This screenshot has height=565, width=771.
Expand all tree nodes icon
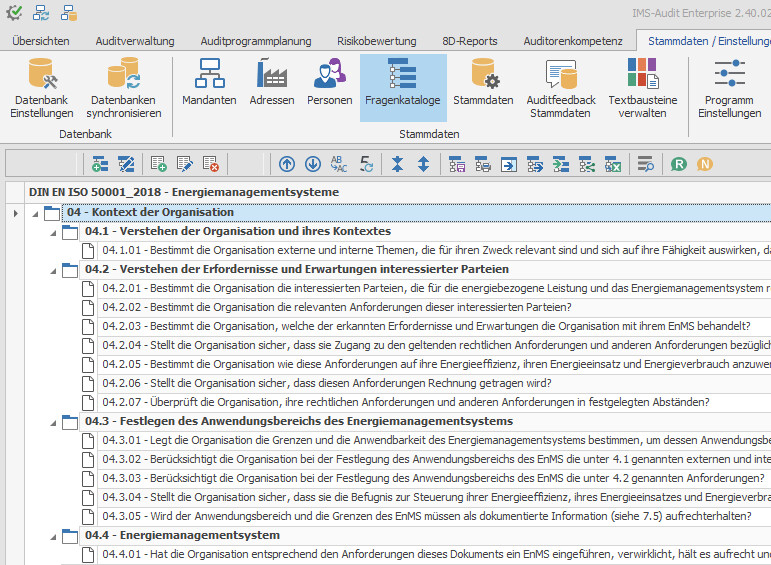coord(423,164)
